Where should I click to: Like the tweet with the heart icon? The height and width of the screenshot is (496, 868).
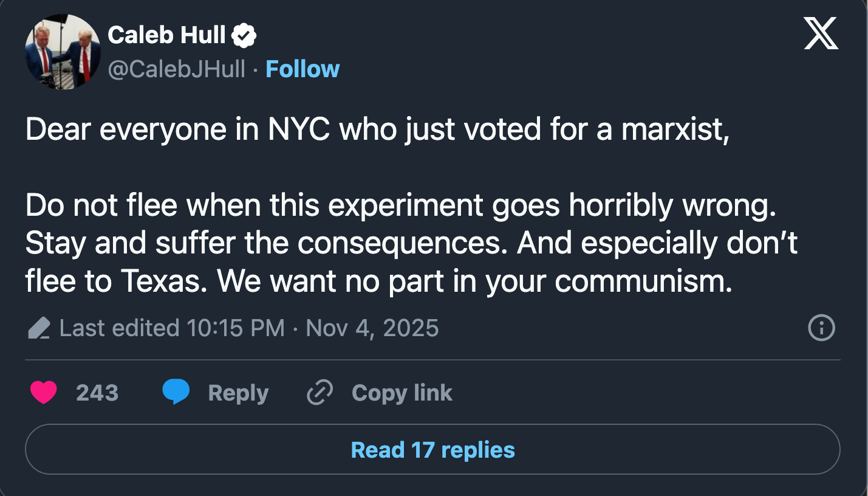(x=43, y=393)
